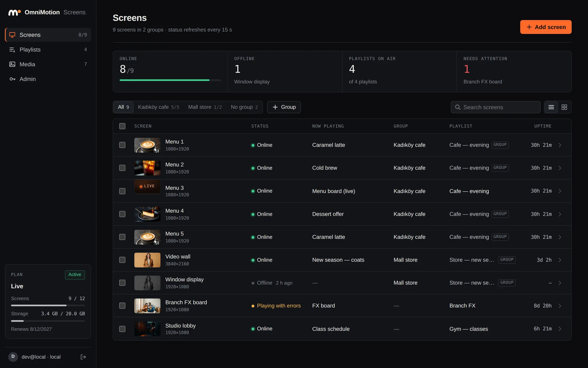Viewport: 588px width, 368px height.
Task: Click the Add screen button
Action: (546, 27)
